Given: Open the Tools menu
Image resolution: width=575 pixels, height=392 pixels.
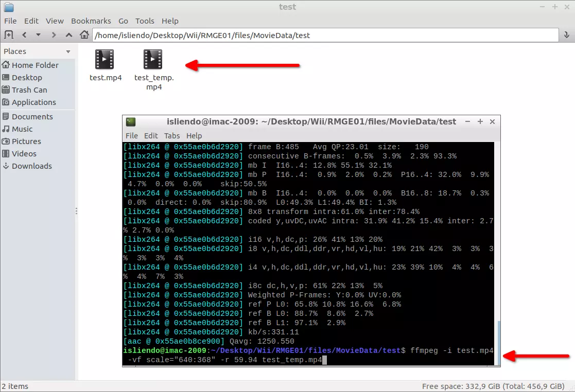Looking at the screenshot, I should [x=145, y=21].
